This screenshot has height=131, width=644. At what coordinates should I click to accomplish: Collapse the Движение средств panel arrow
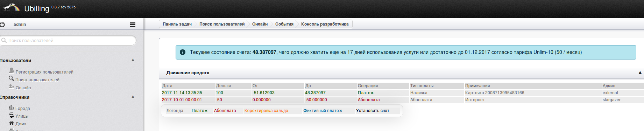click(x=640, y=73)
